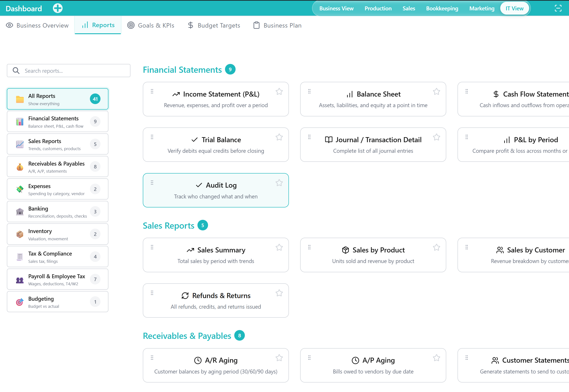This screenshot has width=569, height=392.
Task: Click the drag handle on A/R Aging card
Action: pos(152,358)
